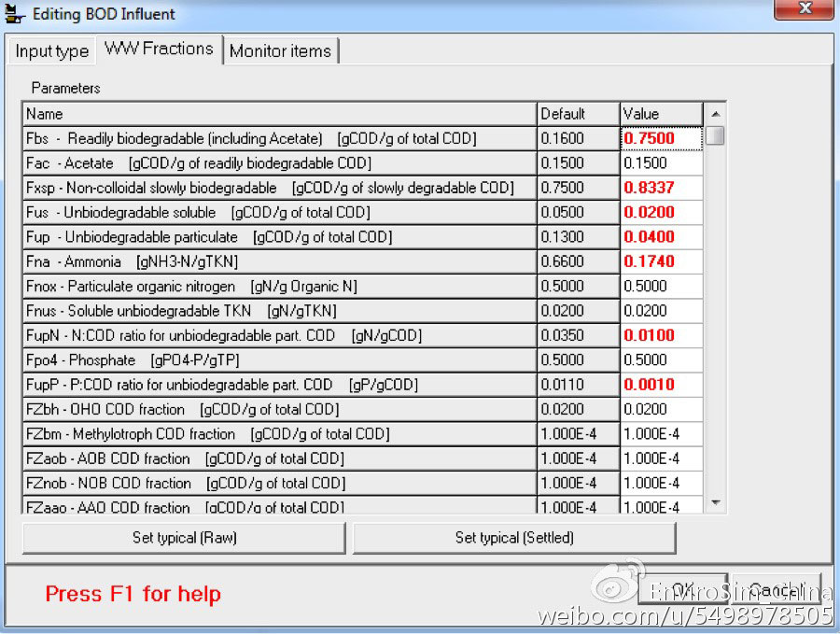The image size is (840, 634).
Task: Click the FZbh OHO COD fraction value
Action: 661,409
